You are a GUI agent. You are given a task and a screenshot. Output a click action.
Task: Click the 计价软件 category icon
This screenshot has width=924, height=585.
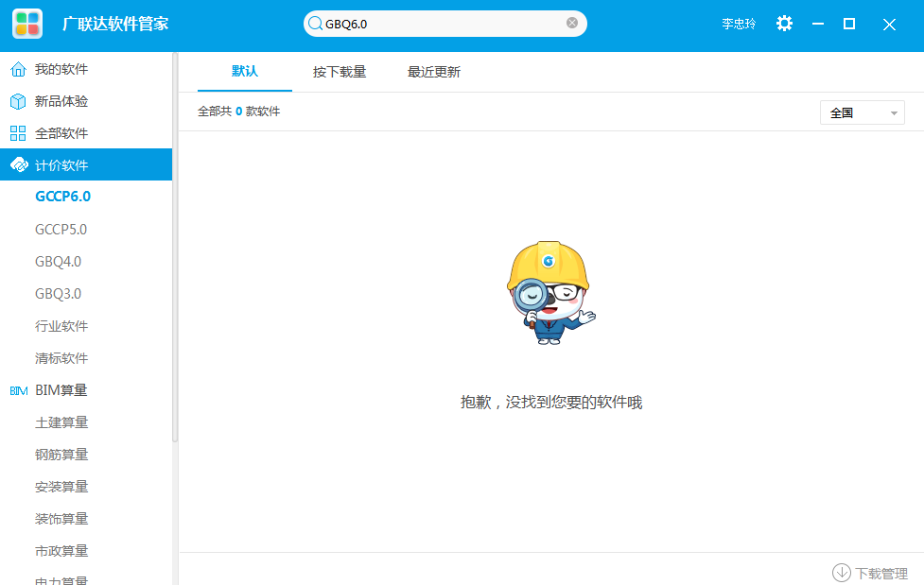coord(20,165)
